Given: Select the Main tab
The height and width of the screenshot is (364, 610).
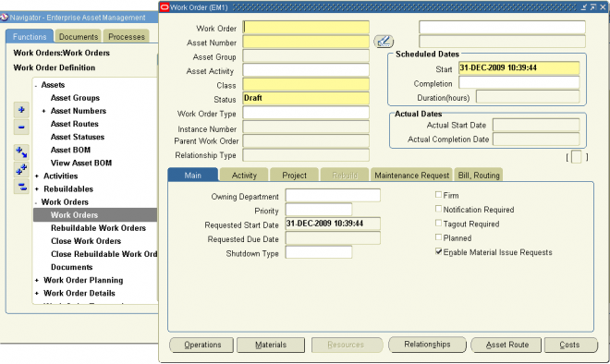Looking at the screenshot, I should (x=193, y=175).
